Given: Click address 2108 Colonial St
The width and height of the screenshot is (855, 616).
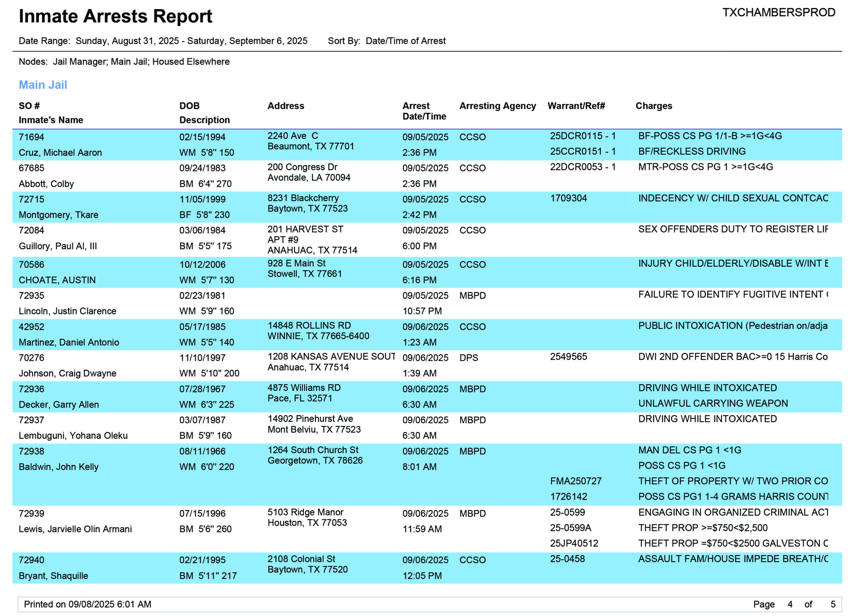Looking at the screenshot, I should [x=301, y=559].
